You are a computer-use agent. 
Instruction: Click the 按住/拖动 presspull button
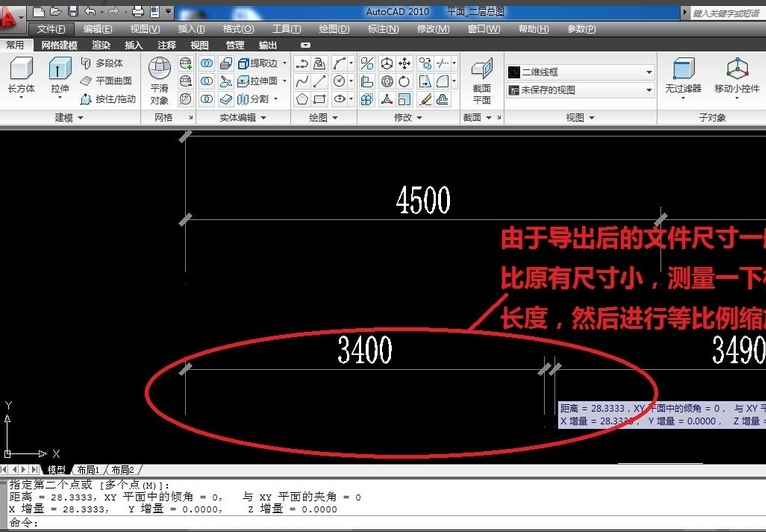[107, 99]
